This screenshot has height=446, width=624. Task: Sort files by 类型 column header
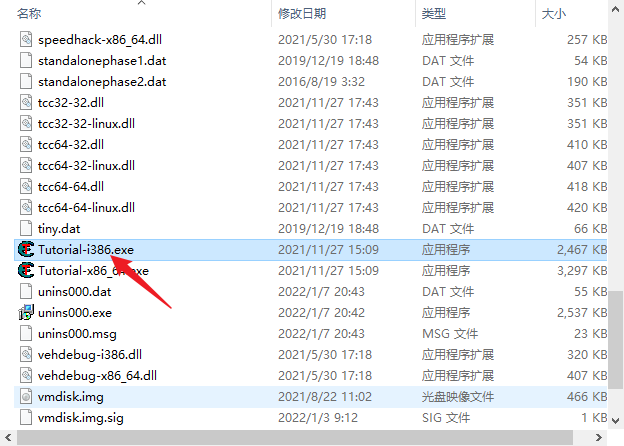tap(434, 14)
